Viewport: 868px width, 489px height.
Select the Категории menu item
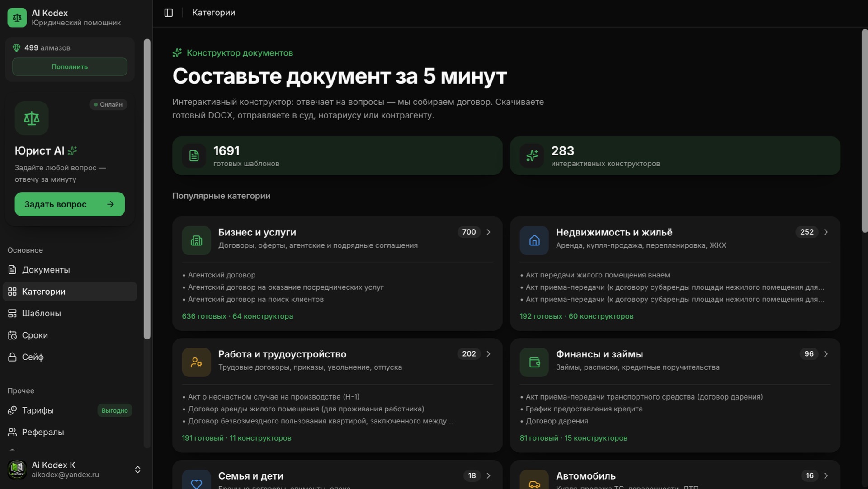click(70, 292)
